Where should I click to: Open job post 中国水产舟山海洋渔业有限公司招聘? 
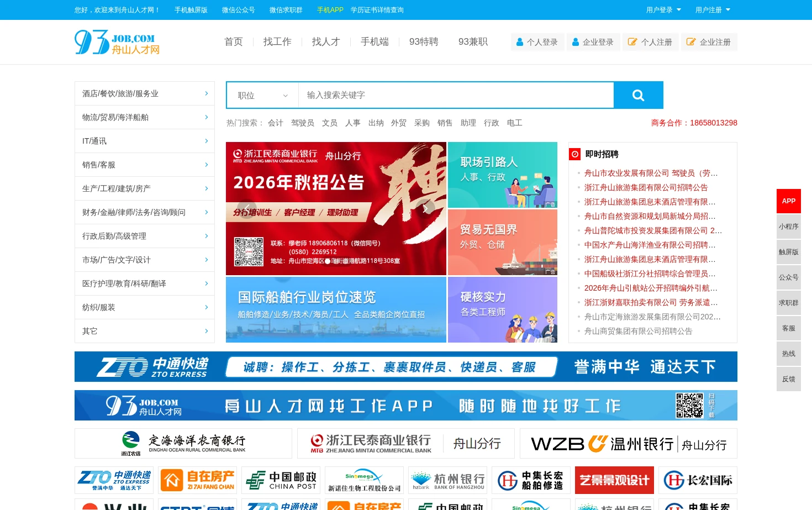(x=650, y=245)
